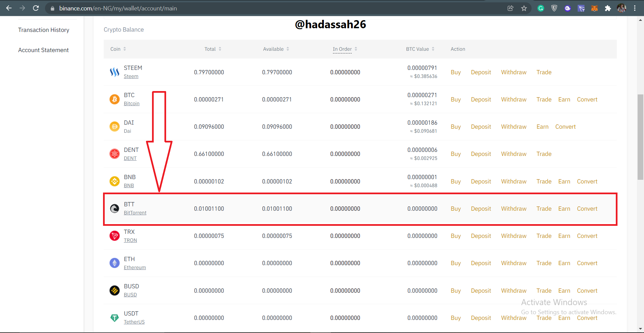The width and height of the screenshot is (644, 333).
Task: Trade DENT from its row
Action: click(544, 154)
